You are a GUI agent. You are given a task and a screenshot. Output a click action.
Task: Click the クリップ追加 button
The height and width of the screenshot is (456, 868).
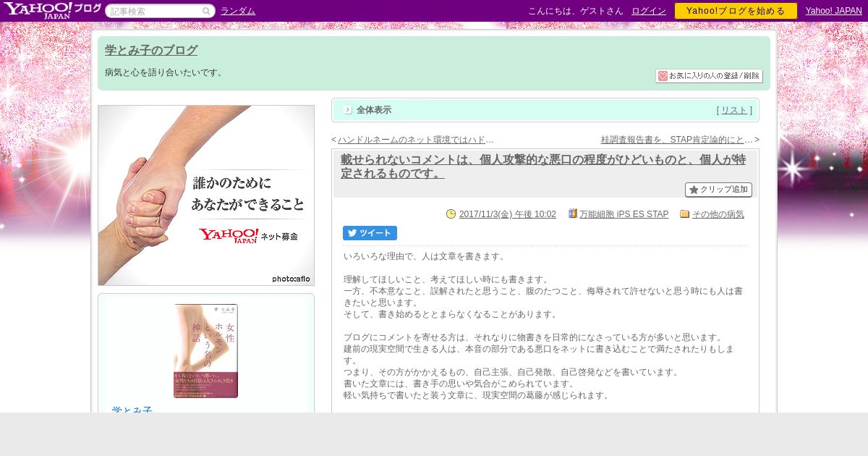718,190
